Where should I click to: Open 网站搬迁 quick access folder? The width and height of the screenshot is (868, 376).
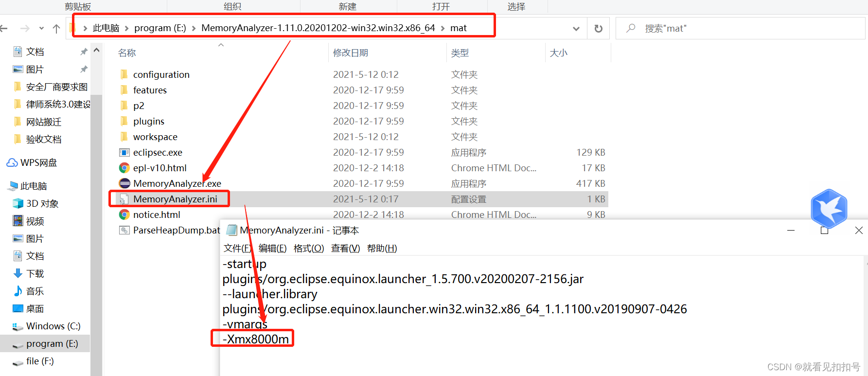[37, 122]
